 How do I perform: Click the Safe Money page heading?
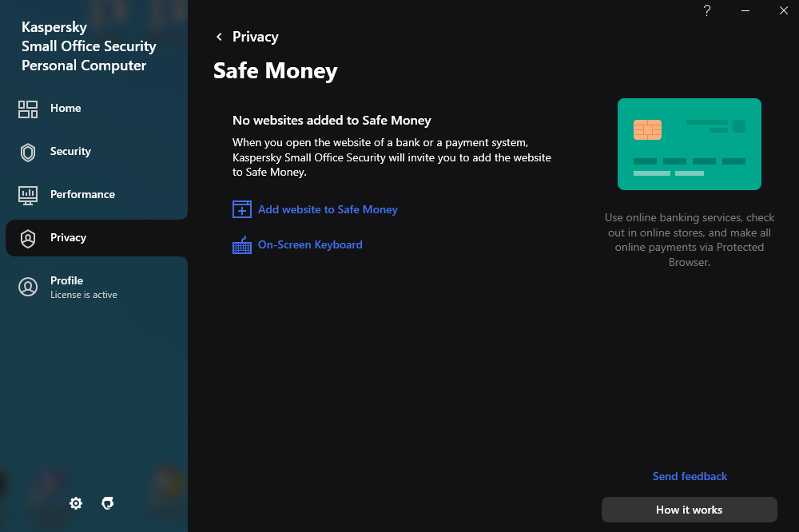tap(275, 71)
